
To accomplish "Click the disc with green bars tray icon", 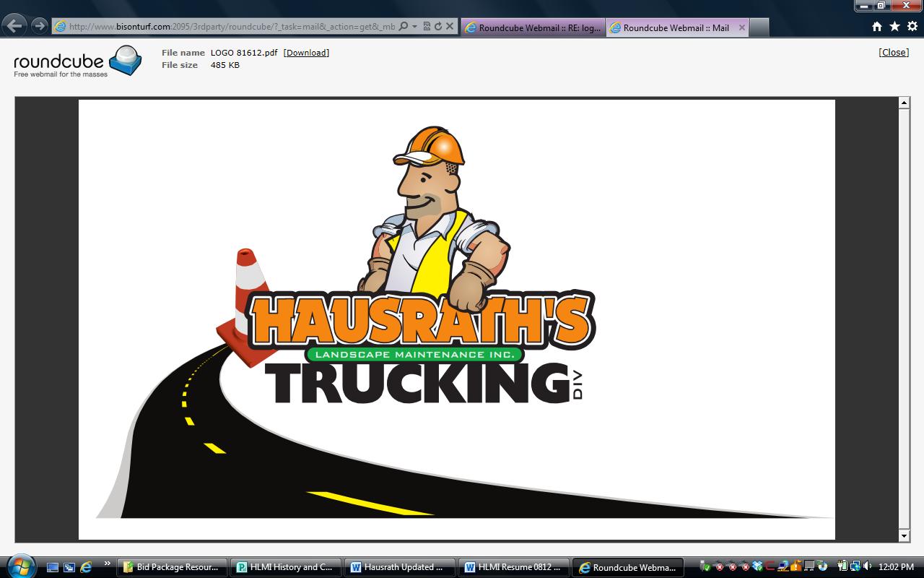I will pyautogui.click(x=822, y=566).
